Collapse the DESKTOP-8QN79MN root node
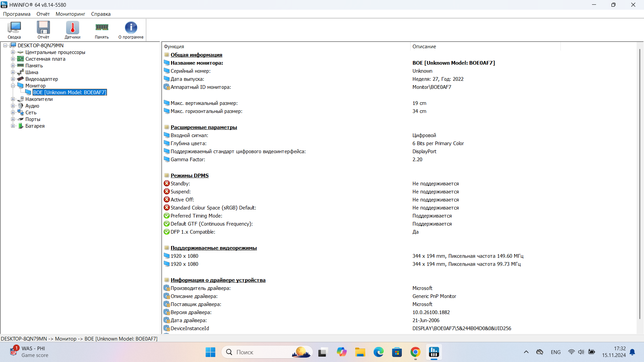The height and width of the screenshot is (362, 644). 5,46
